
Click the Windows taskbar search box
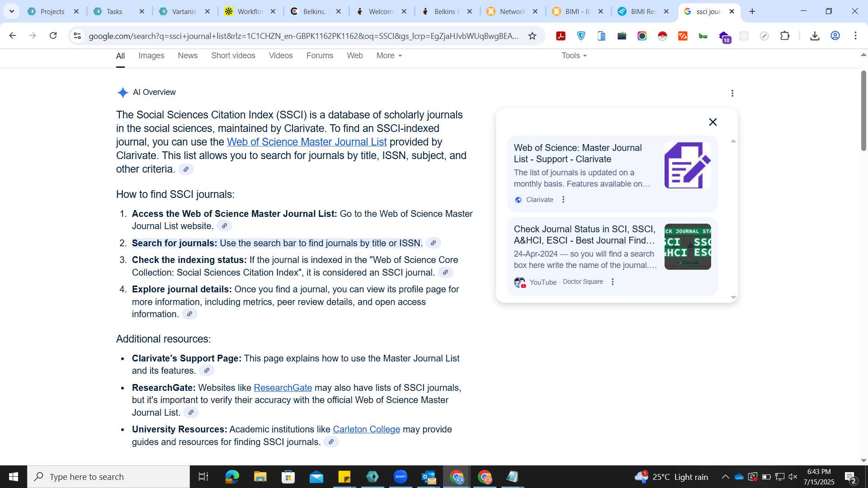tap(108, 477)
